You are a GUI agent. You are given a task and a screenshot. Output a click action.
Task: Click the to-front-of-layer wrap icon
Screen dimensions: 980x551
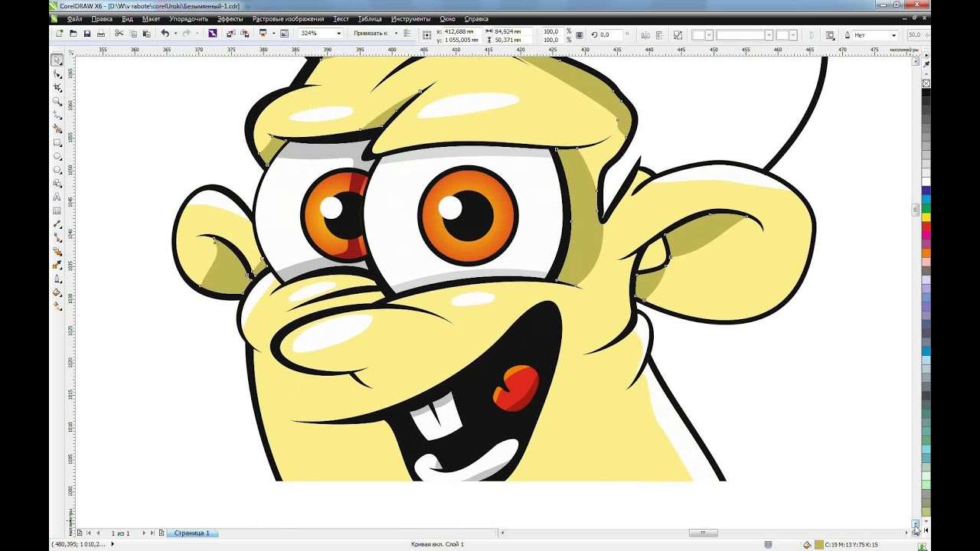coord(830,35)
